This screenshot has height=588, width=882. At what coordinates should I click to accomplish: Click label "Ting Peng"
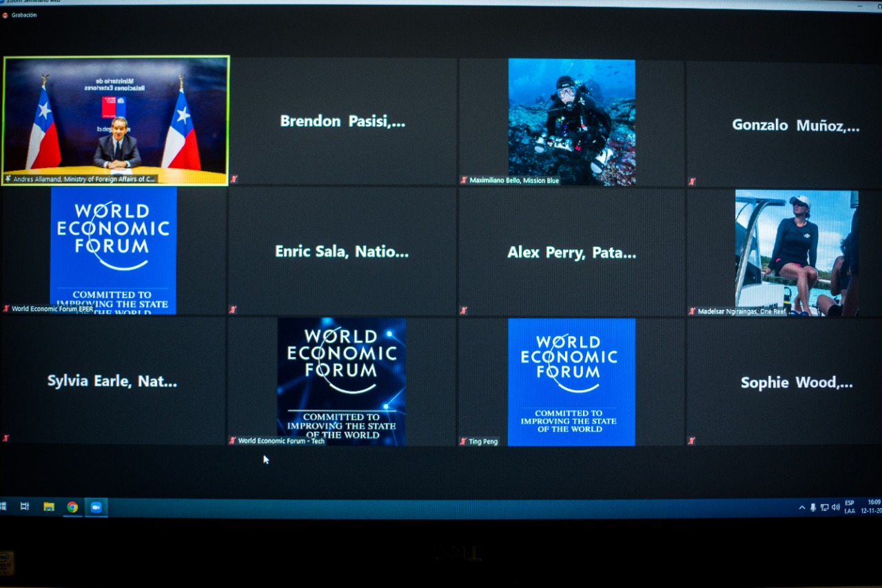point(483,441)
